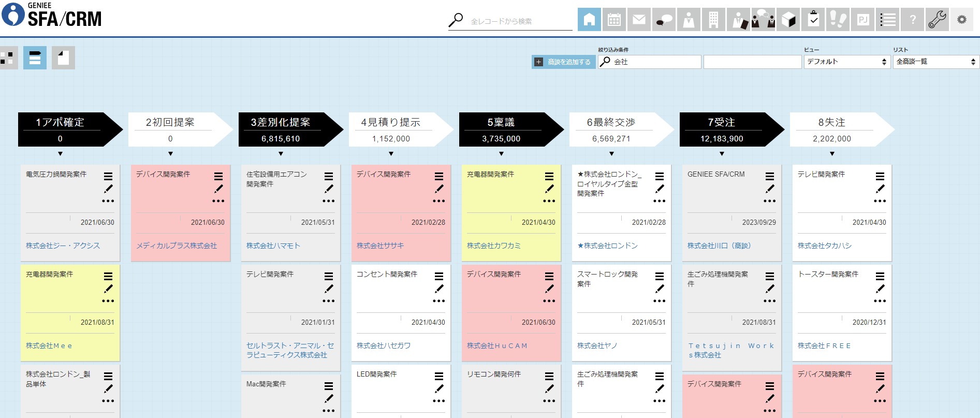The width and height of the screenshot is (980, 418).
Task: Collapse the 7受注 stage column triangle
Action: 722,154
